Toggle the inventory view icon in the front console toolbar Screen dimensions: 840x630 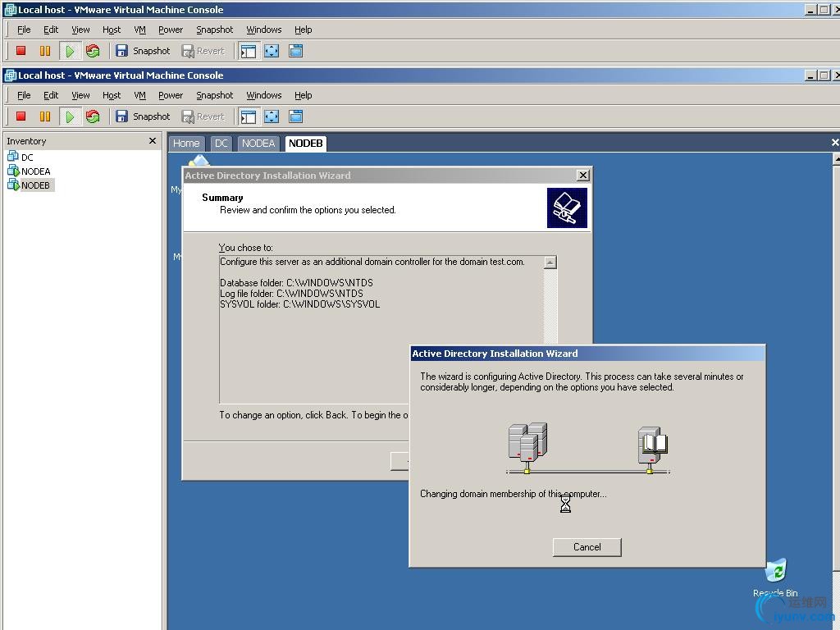click(x=249, y=116)
